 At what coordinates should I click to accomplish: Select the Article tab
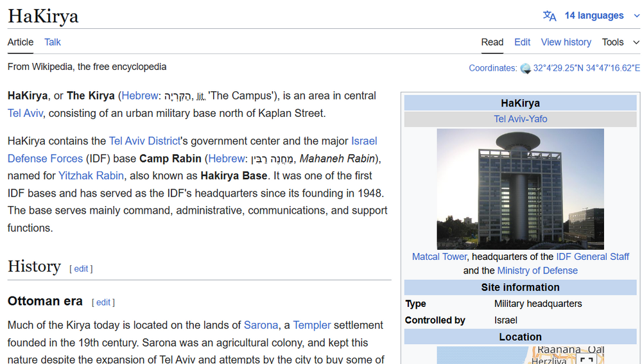click(x=21, y=42)
